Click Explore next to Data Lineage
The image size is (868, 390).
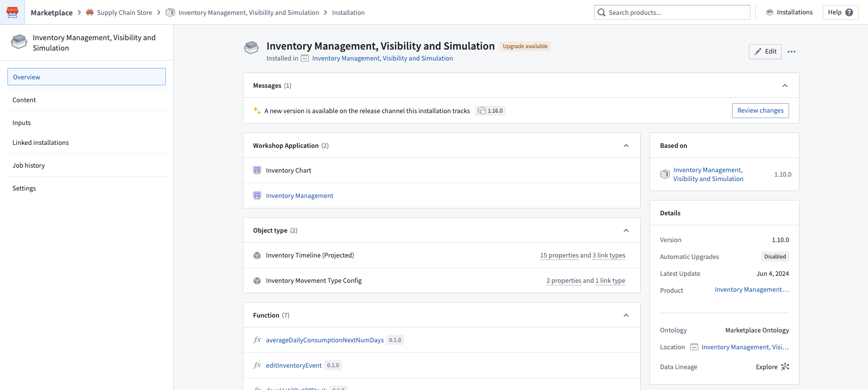click(x=767, y=367)
